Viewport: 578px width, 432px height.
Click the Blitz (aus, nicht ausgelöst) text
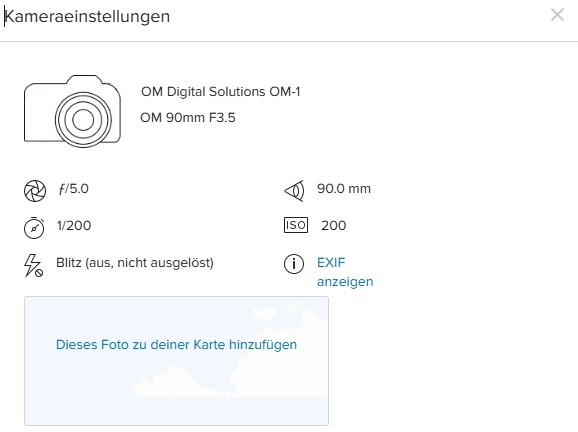(x=135, y=263)
